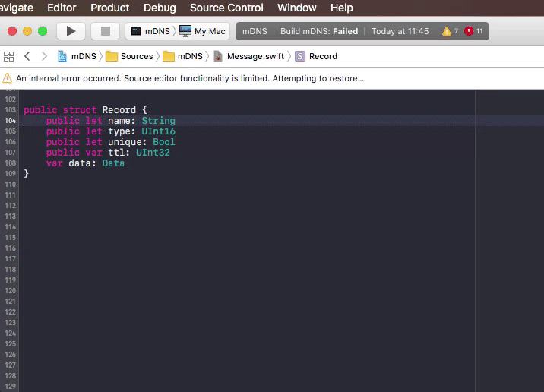Run the mDNS scheme with Play button
The width and height of the screenshot is (544, 392).
71,31
